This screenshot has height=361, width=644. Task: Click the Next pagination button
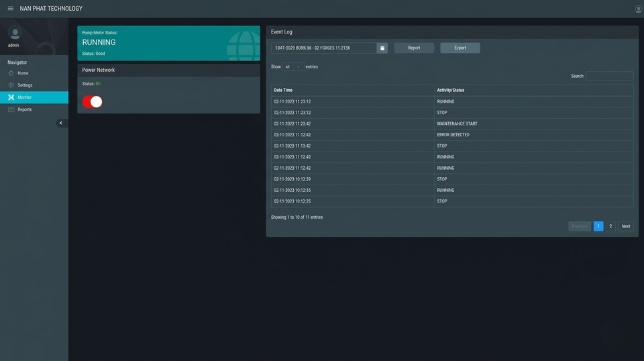pos(625,226)
